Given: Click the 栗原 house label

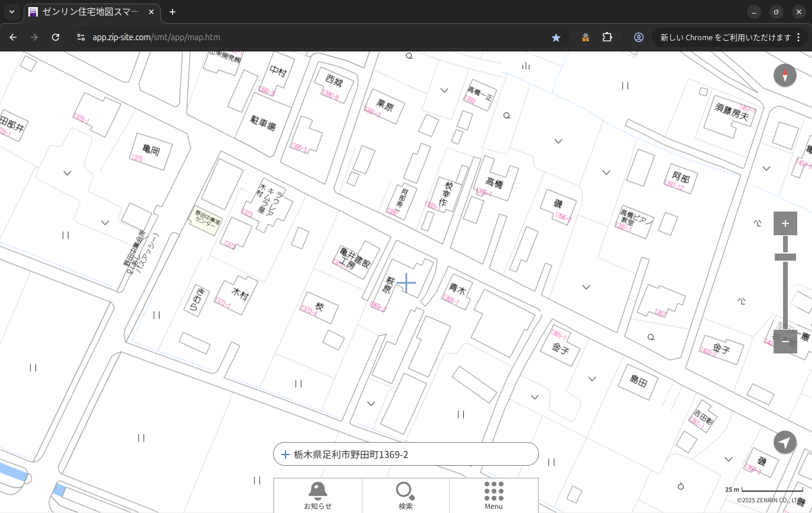Looking at the screenshot, I should (385, 106).
